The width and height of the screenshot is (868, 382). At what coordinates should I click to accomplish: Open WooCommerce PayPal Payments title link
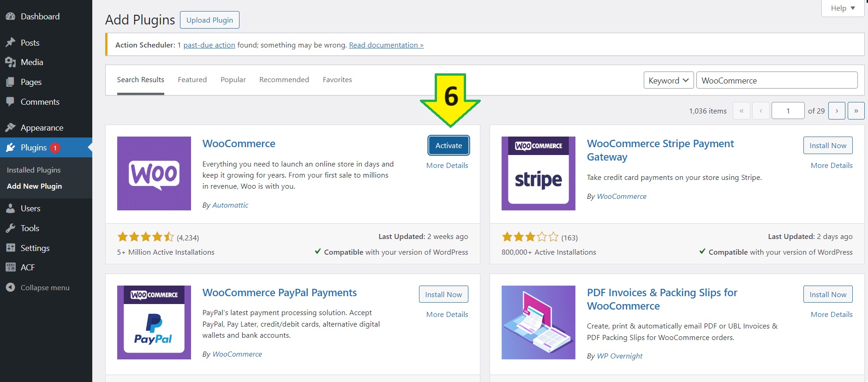(280, 292)
